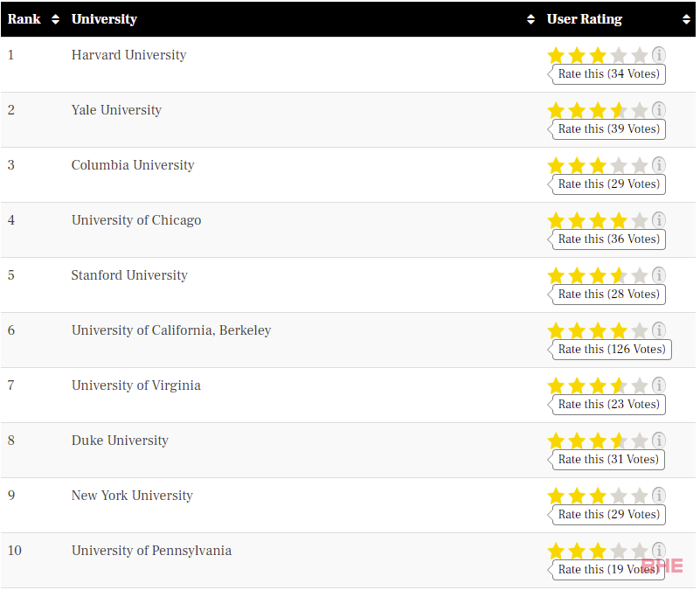Open rating info icon for Harvard University

pos(658,55)
